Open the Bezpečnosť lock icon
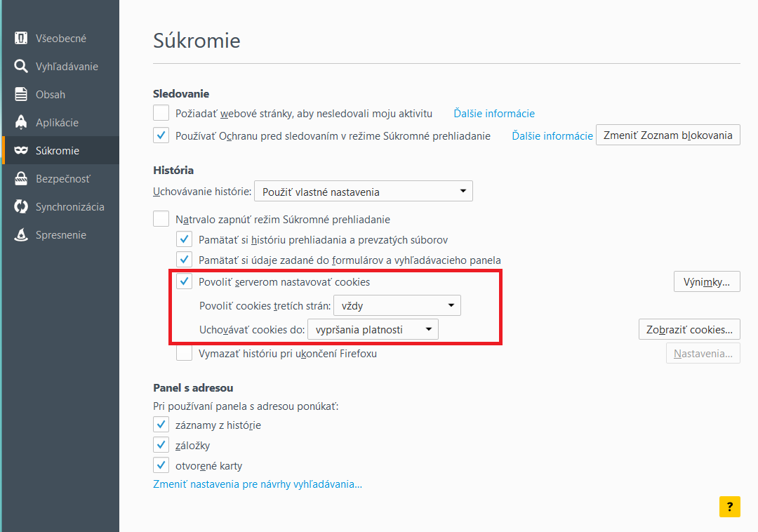Image resolution: width=758 pixels, height=532 pixels. point(21,178)
